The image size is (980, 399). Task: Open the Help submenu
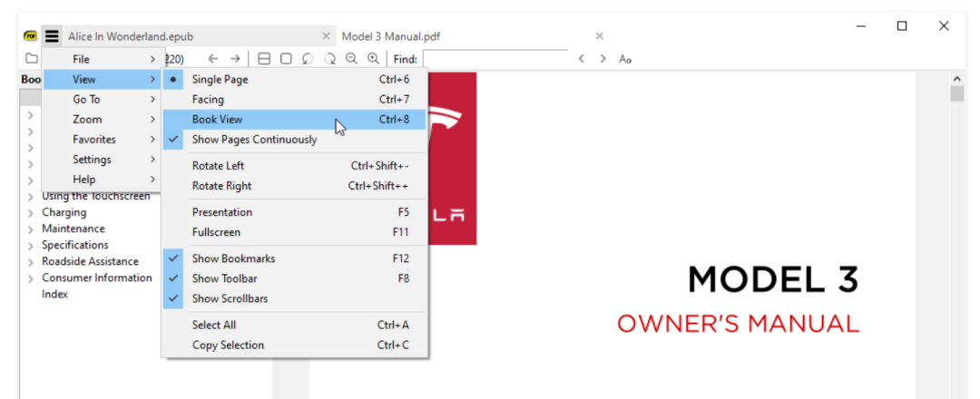tap(102, 180)
